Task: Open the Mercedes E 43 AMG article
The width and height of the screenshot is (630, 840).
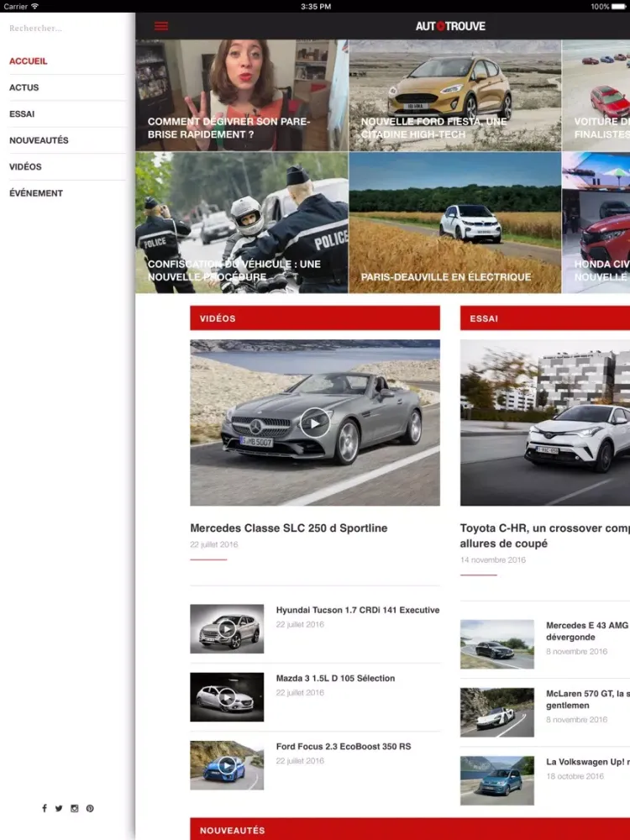Action: pyautogui.click(x=588, y=631)
